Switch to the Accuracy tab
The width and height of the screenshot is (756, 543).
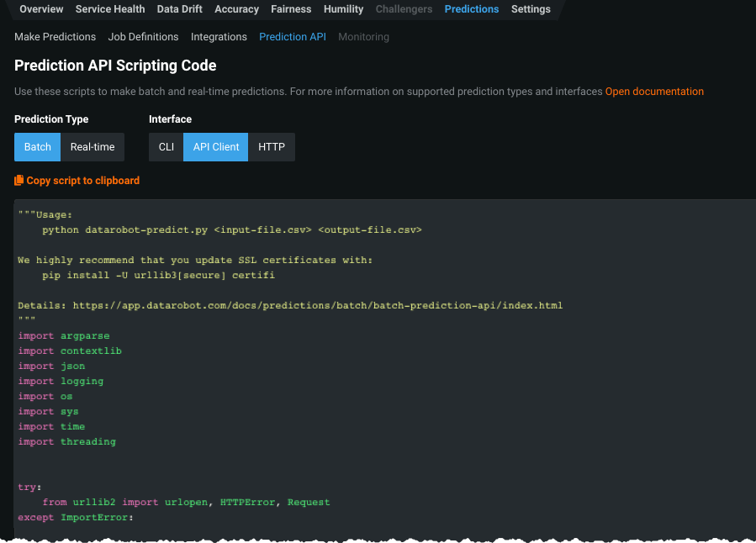(236, 9)
